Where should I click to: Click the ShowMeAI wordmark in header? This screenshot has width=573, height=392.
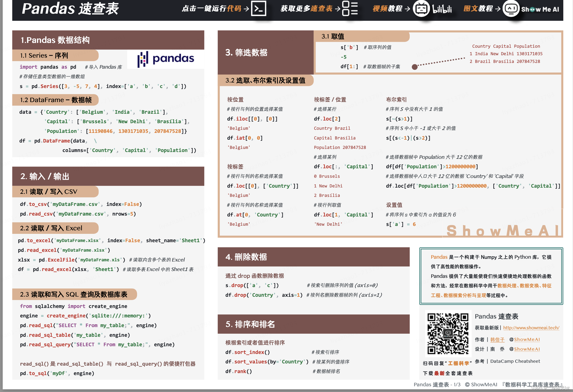[540, 9]
